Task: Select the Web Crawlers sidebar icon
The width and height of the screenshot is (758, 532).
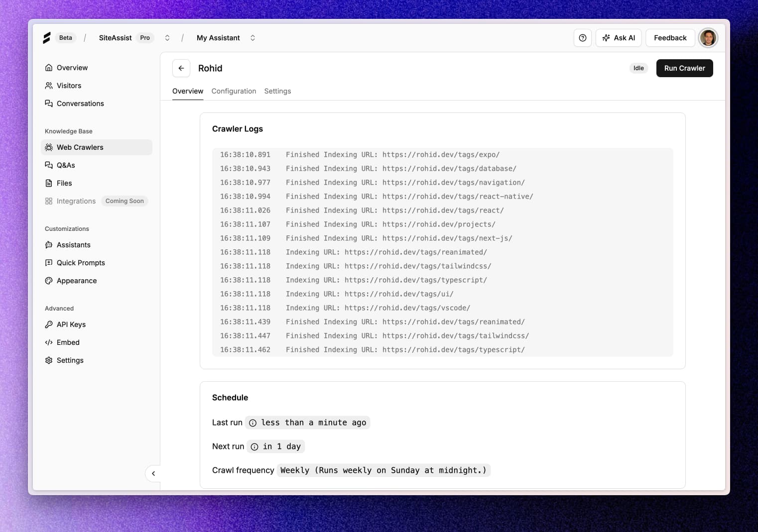Action: 48,147
